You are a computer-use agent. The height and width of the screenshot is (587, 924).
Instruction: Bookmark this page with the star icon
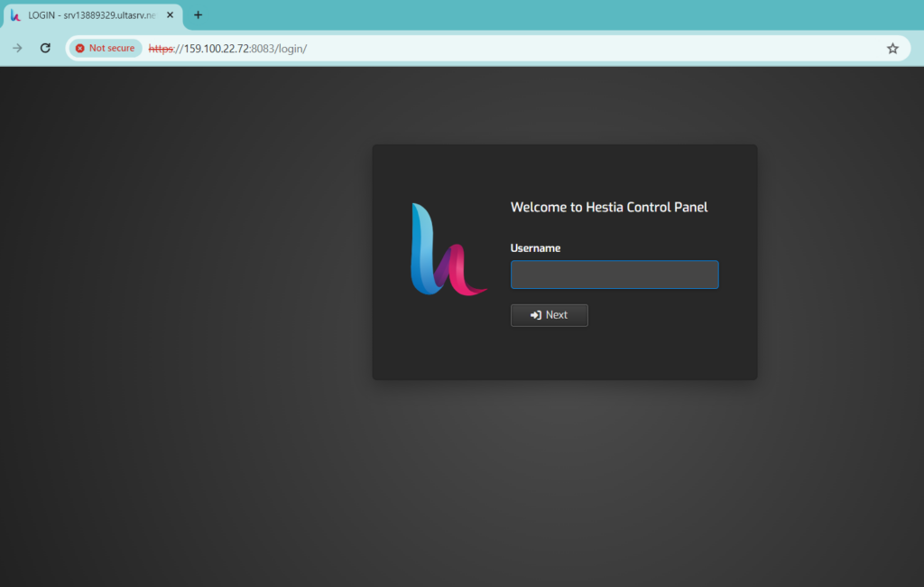point(892,49)
